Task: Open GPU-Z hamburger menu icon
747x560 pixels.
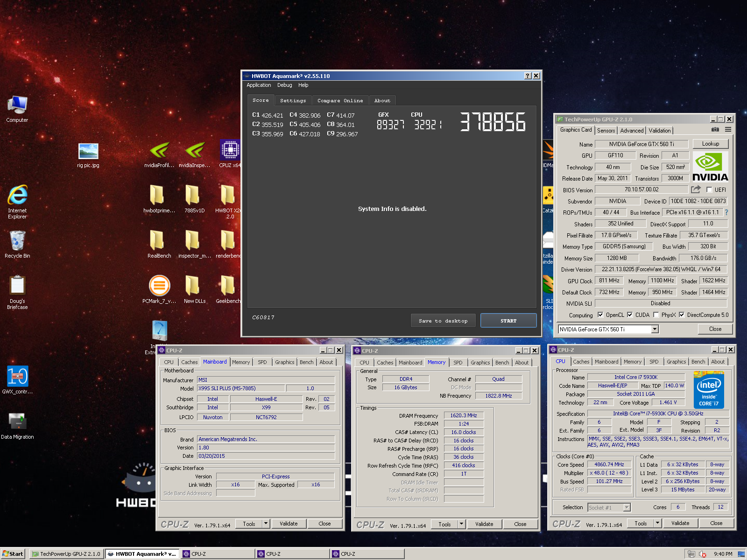Action: (728, 130)
